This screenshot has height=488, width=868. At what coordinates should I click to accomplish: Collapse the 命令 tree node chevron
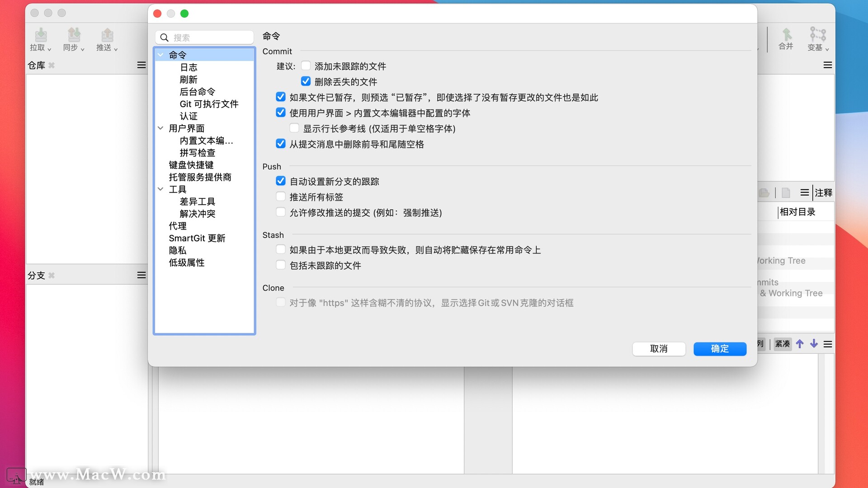click(160, 55)
